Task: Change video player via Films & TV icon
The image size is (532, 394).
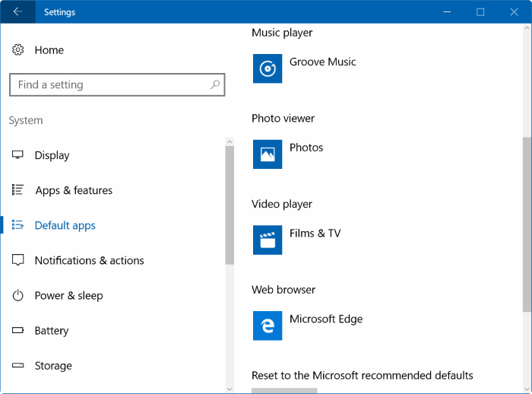Action: tap(268, 240)
